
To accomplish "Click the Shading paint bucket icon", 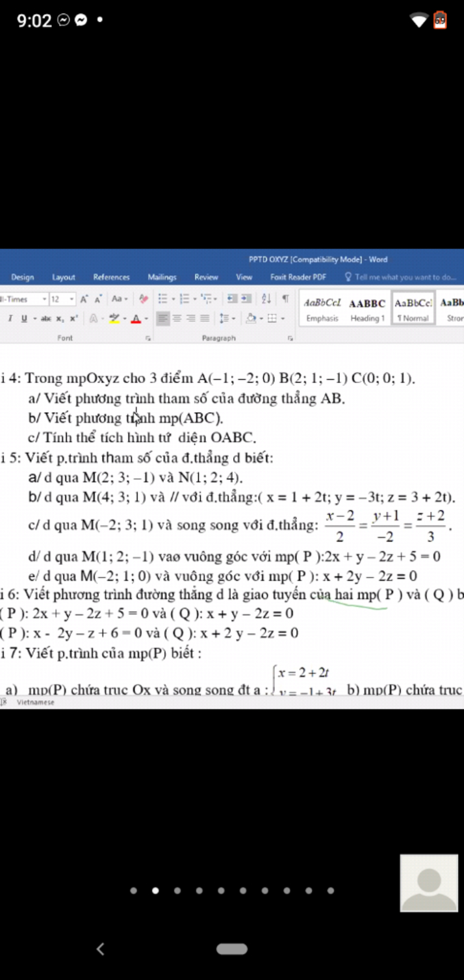I will tap(251, 319).
